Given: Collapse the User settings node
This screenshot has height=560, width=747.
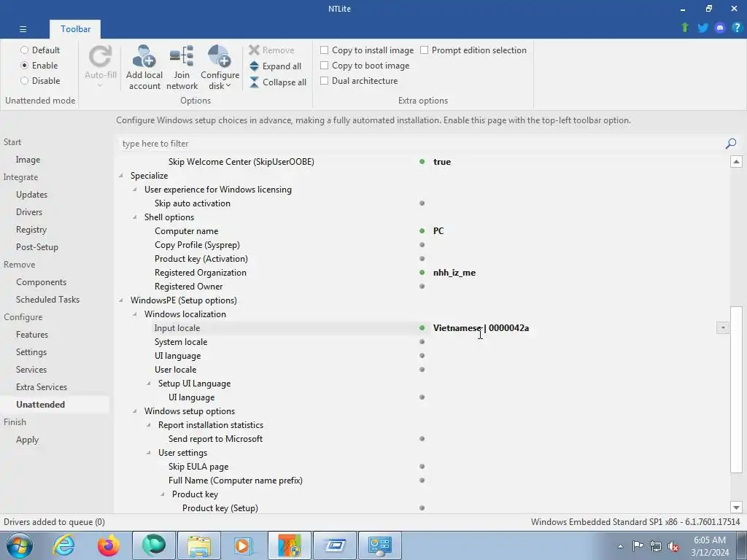Looking at the screenshot, I should click(149, 452).
